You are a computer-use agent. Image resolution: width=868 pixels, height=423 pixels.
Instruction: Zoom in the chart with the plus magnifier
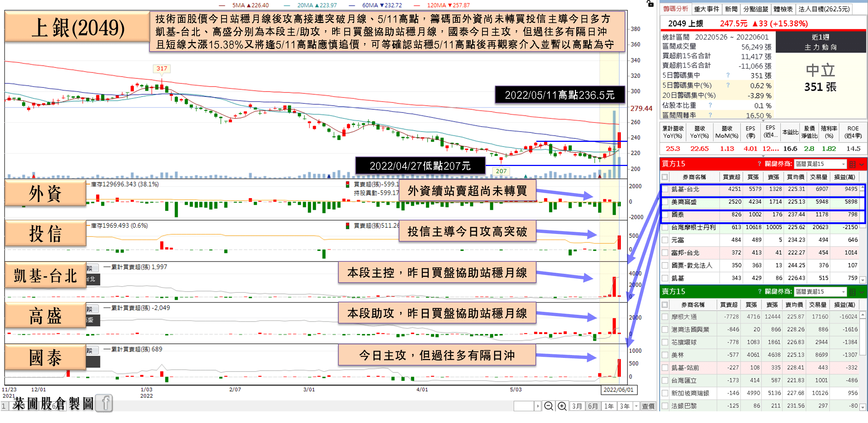[562, 406]
